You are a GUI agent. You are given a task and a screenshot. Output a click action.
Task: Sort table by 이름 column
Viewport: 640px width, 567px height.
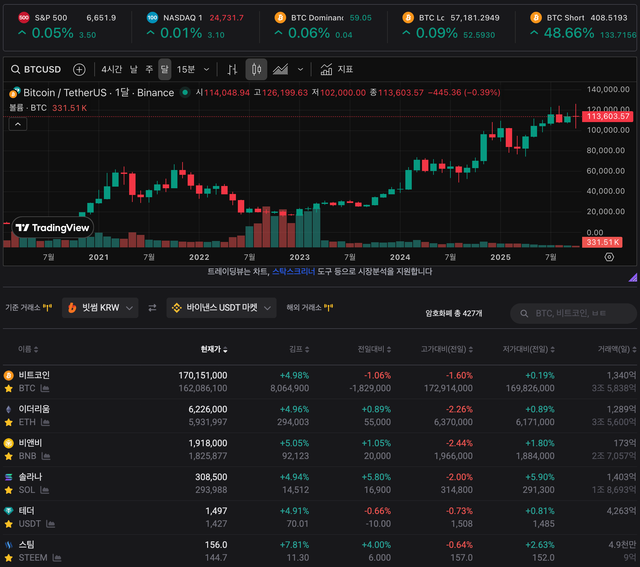click(x=28, y=349)
